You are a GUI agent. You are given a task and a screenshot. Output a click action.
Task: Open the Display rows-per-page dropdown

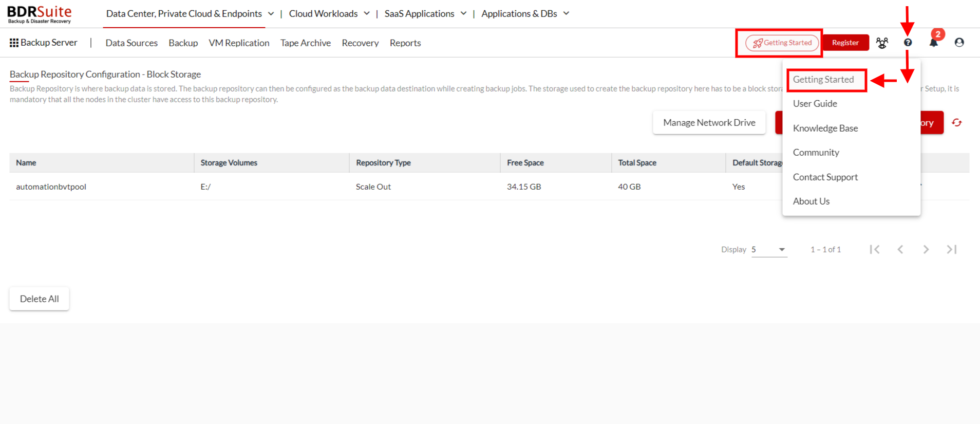coord(769,250)
